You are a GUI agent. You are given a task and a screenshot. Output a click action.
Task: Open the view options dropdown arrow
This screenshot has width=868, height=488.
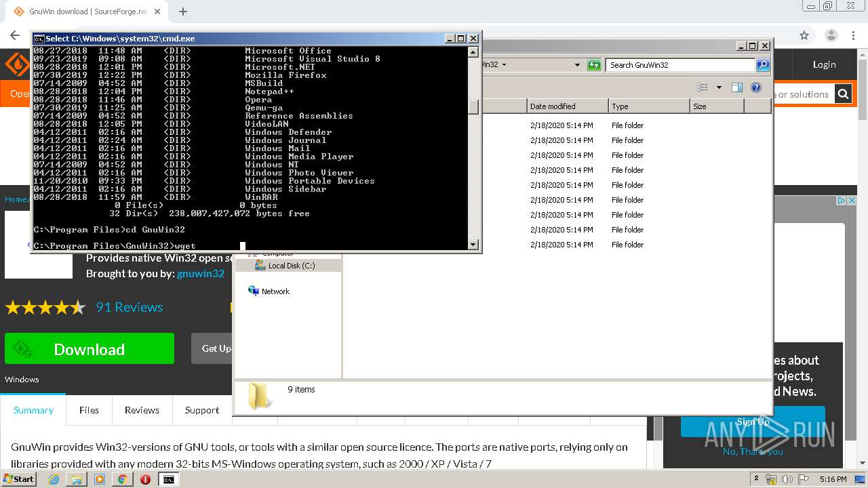719,87
